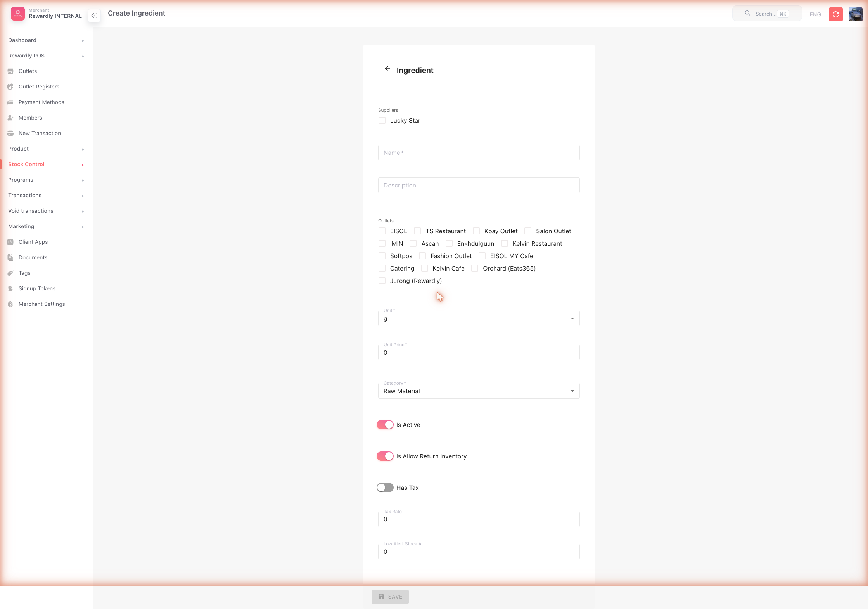The width and height of the screenshot is (868, 609).
Task: Click the Low Alert Stock At field
Action: pos(479,552)
